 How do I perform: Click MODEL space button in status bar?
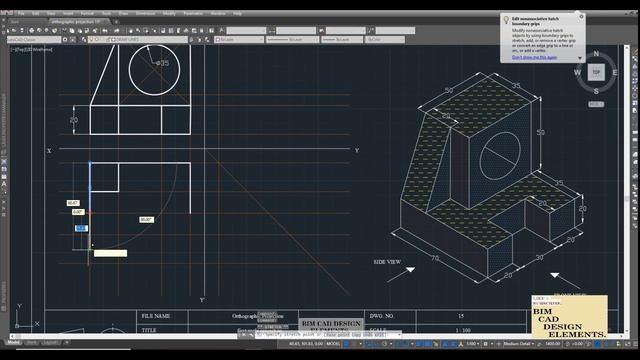tap(333, 344)
